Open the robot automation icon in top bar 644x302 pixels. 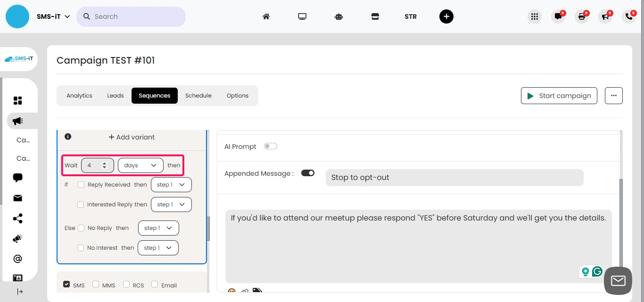[x=339, y=16]
